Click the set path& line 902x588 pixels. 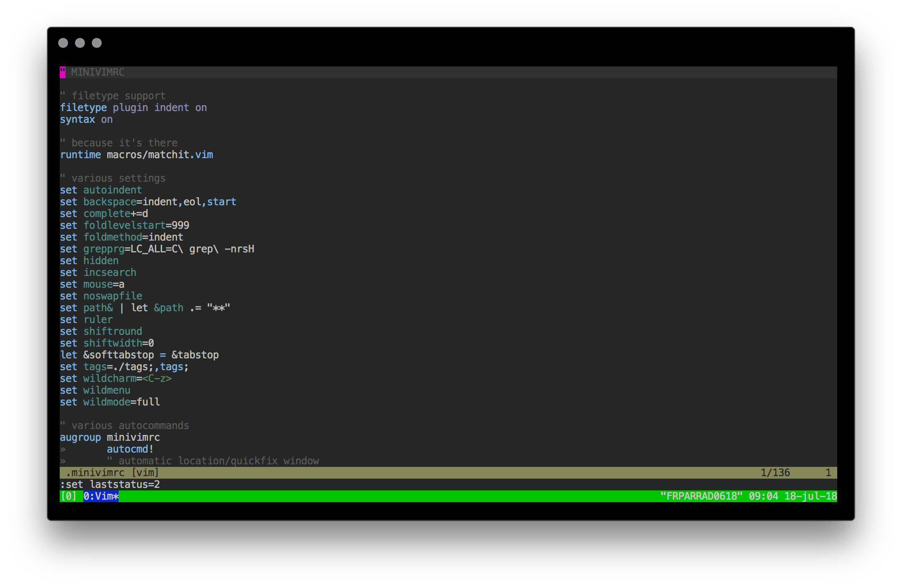145,308
